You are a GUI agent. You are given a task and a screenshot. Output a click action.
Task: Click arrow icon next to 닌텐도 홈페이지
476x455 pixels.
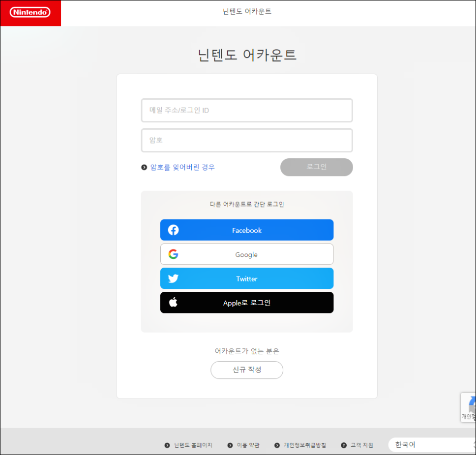tap(167, 445)
